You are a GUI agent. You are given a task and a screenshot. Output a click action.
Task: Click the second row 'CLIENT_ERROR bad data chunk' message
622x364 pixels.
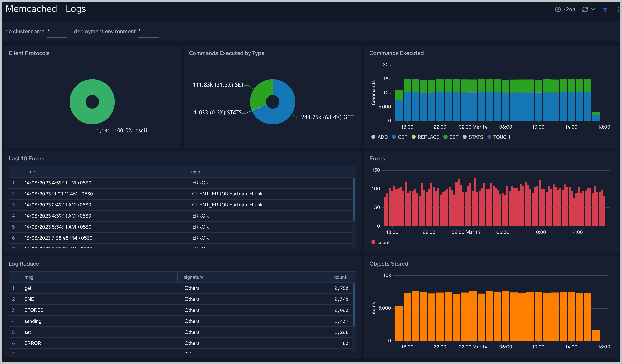point(227,194)
